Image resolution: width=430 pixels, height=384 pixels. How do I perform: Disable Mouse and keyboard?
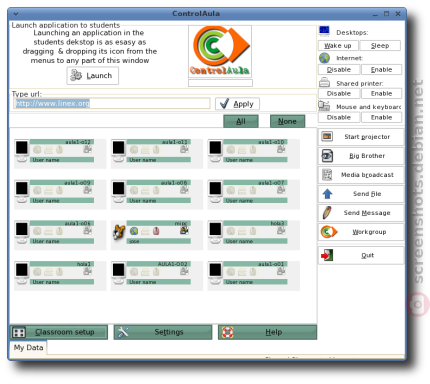[x=339, y=117]
